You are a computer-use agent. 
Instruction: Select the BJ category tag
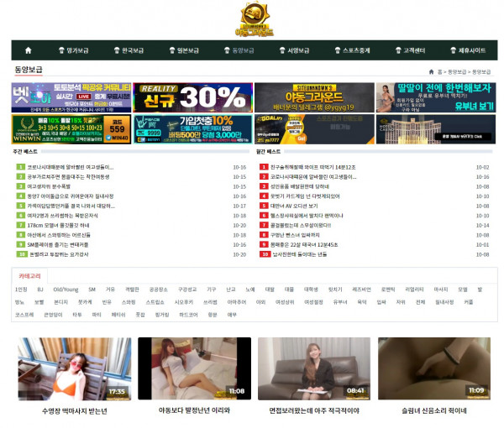pyautogui.click(x=39, y=289)
